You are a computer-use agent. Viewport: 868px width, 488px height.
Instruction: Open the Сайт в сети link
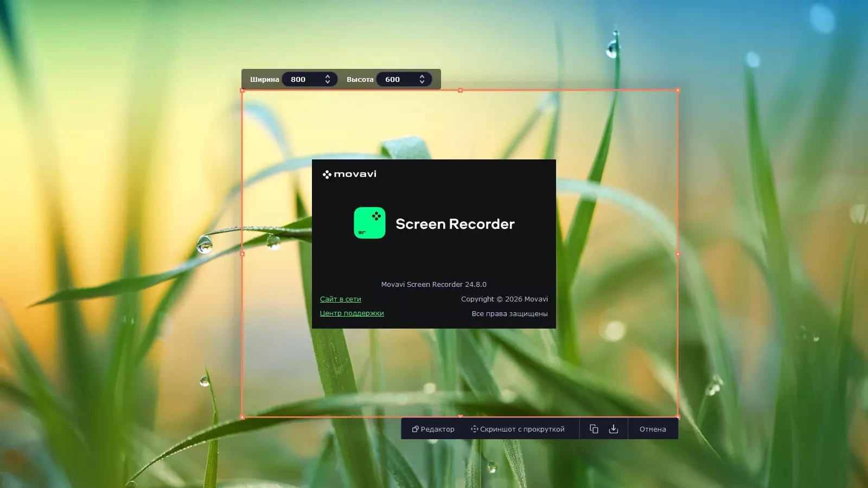[341, 299]
